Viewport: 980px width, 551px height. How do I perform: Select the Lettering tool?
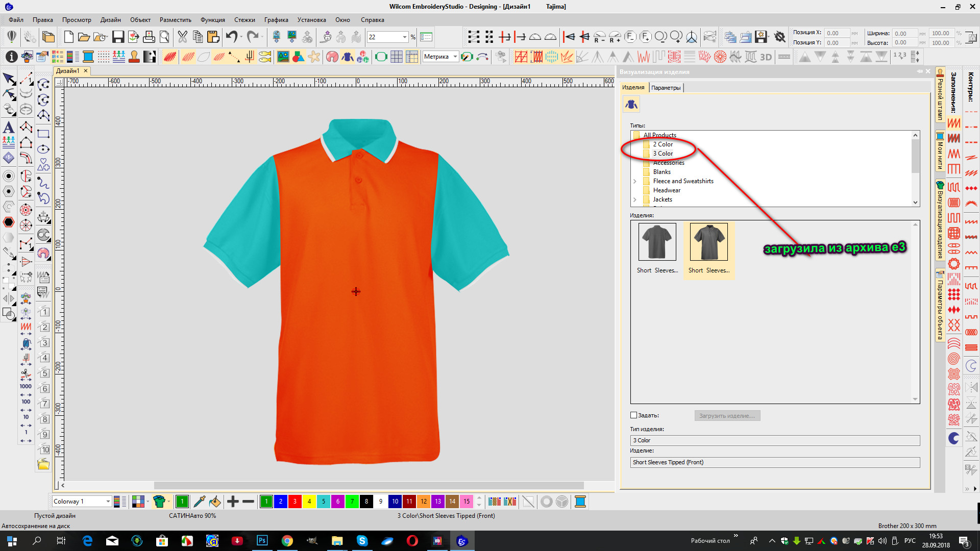pyautogui.click(x=9, y=127)
